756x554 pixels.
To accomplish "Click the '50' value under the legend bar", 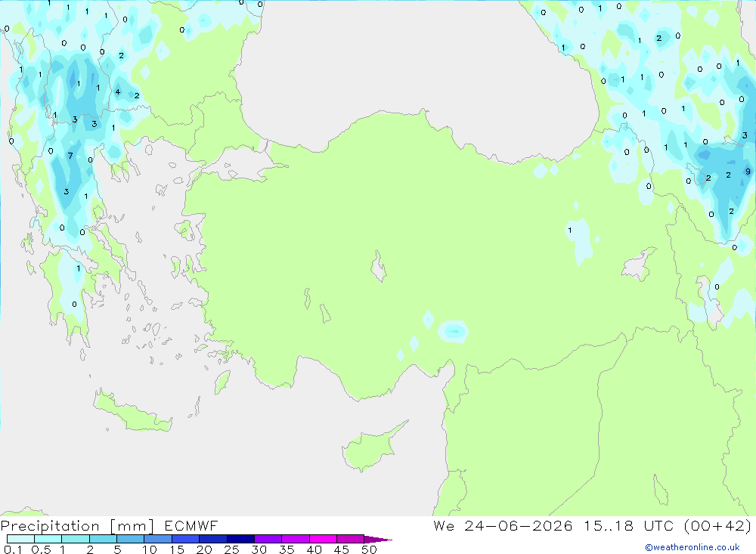I will coord(369,549).
